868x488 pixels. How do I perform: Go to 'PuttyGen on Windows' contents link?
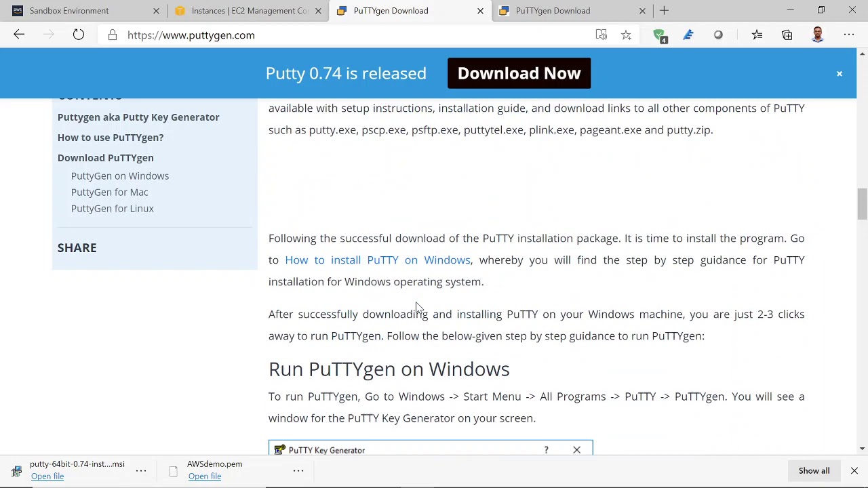point(120,176)
